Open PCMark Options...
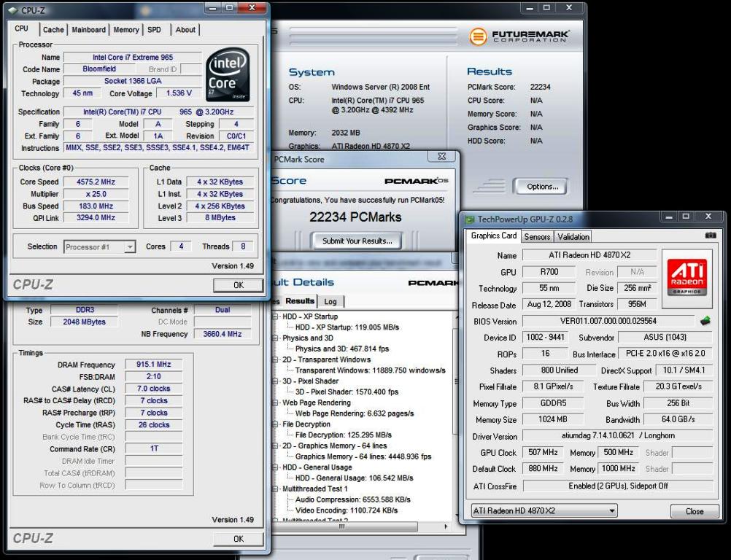The image size is (731, 560). pyautogui.click(x=542, y=187)
